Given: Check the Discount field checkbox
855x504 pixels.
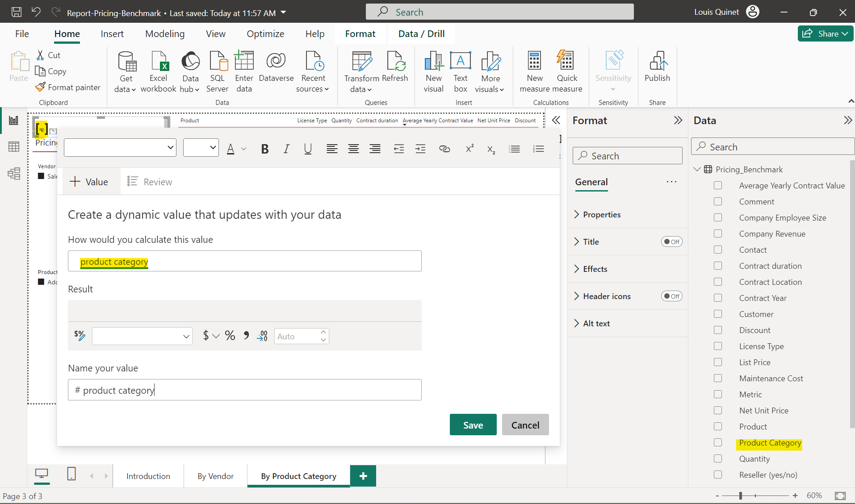Looking at the screenshot, I should pyautogui.click(x=718, y=330).
